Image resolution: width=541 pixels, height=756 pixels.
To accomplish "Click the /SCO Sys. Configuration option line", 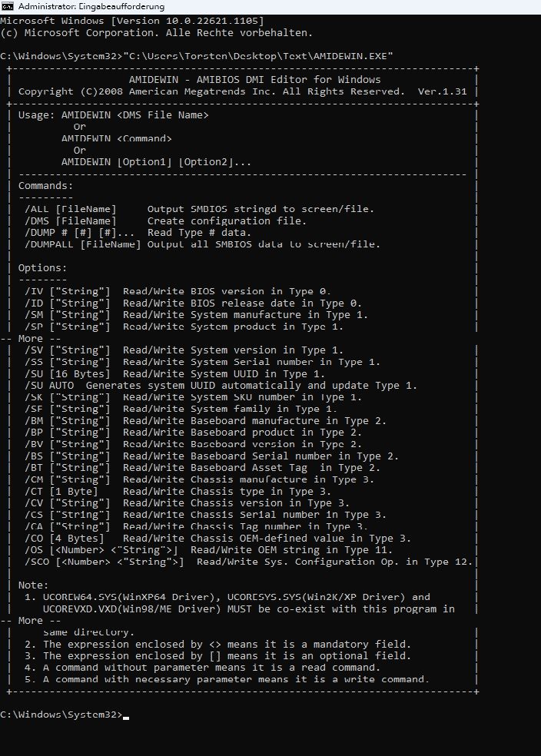I will pyautogui.click(x=246, y=562).
